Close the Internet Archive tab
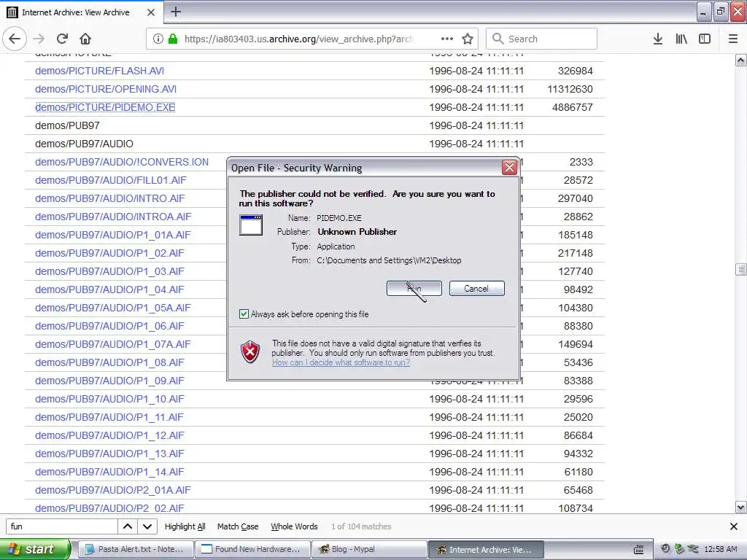 (150, 12)
